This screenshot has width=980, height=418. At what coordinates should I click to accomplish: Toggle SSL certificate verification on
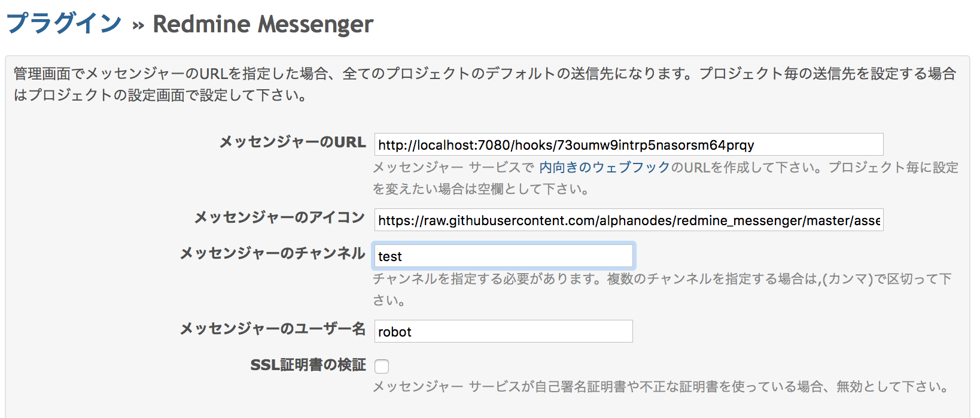382,366
